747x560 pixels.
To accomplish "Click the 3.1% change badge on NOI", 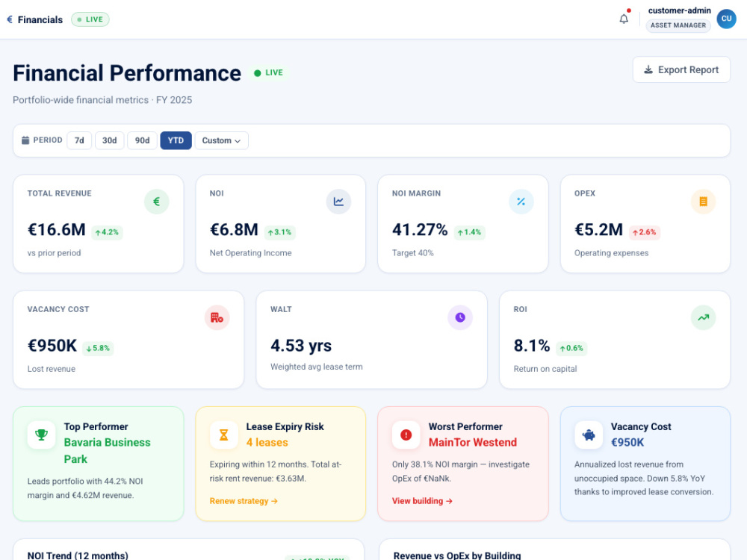I will tap(279, 232).
